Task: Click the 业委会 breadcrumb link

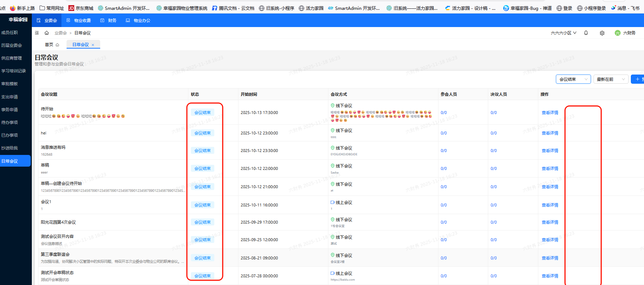Action: tap(61, 33)
